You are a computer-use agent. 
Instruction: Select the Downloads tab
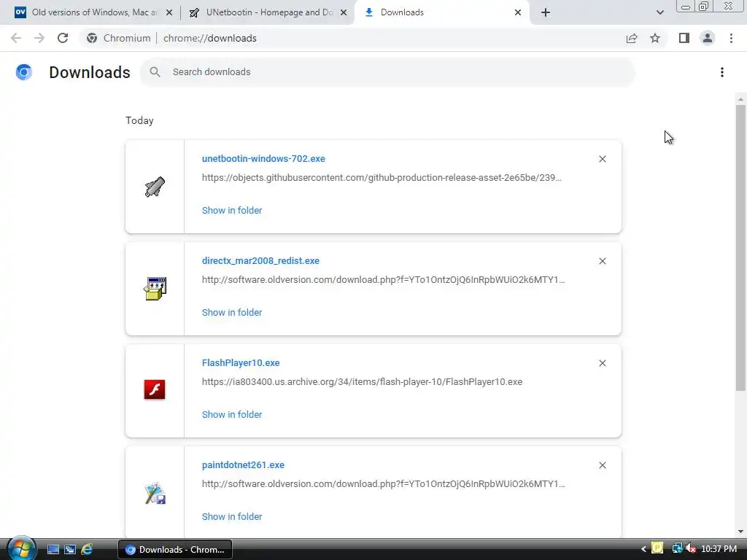point(442,12)
